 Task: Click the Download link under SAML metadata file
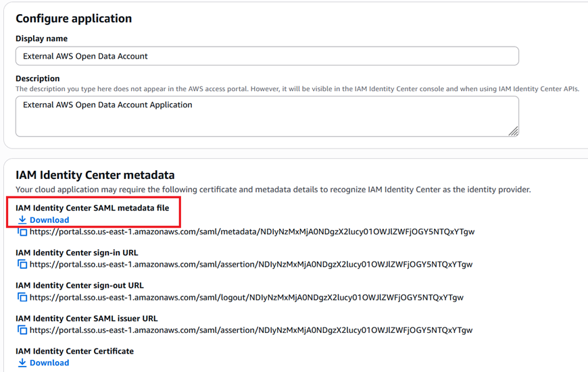pyautogui.click(x=49, y=220)
